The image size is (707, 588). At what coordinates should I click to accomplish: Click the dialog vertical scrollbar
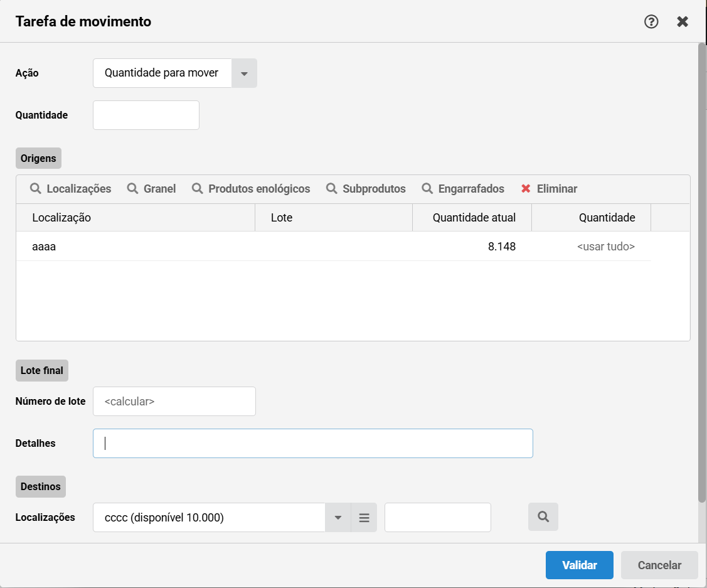click(702, 273)
